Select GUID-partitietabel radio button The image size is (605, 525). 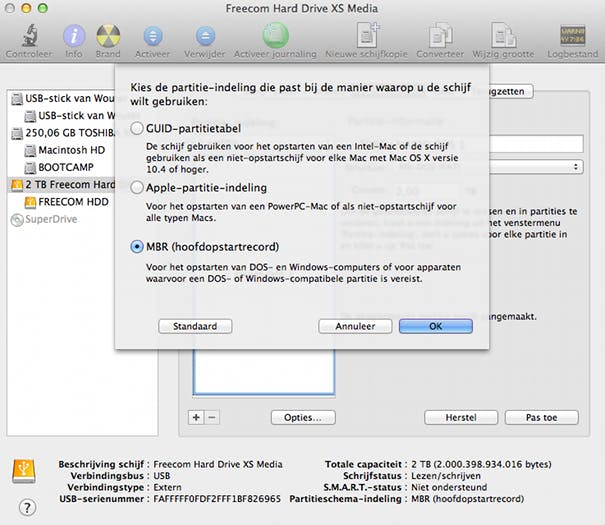137,128
